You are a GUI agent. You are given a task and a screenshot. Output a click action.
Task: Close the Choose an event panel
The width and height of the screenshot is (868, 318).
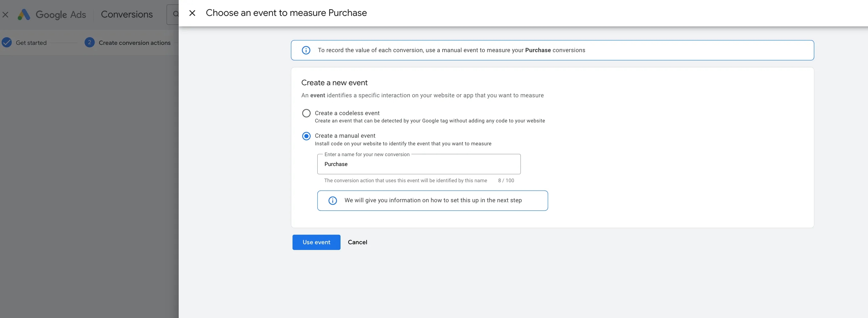tap(192, 13)
